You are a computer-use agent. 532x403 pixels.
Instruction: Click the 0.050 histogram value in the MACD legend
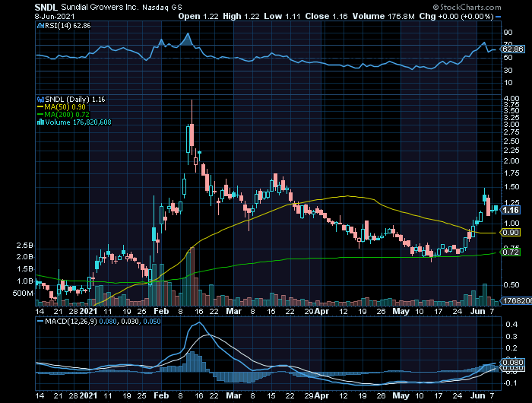152,321
